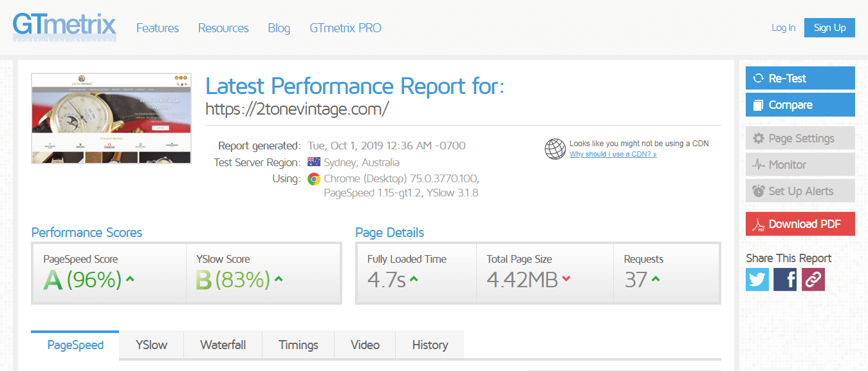
Task: Click 'Looks like you might not be using a CDN'
Action: tap(639, 144)
